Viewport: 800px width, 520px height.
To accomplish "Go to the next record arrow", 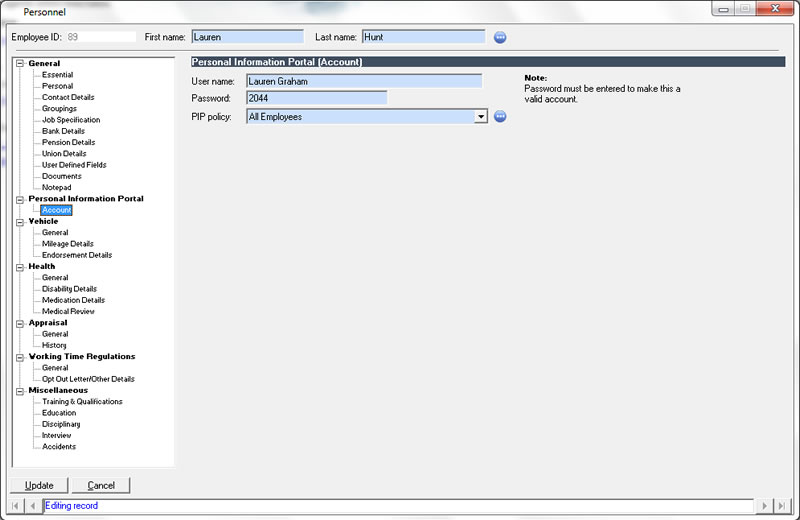I will coord(767,506).
